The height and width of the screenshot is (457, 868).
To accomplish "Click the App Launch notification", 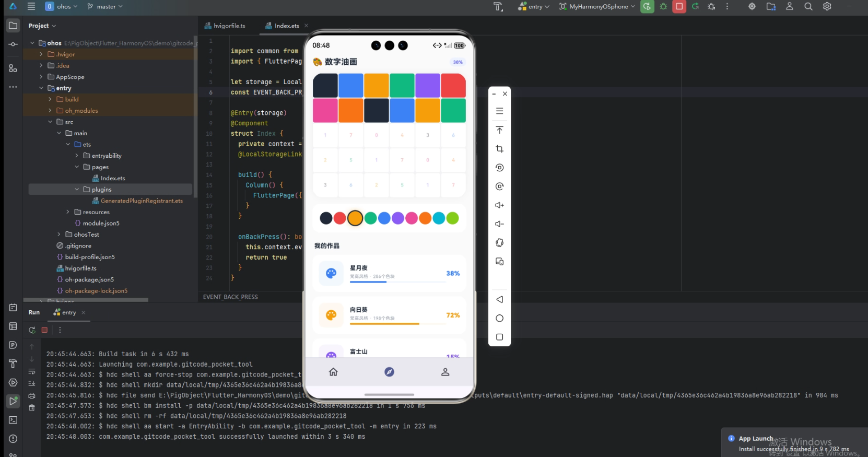I will point(794,443).
